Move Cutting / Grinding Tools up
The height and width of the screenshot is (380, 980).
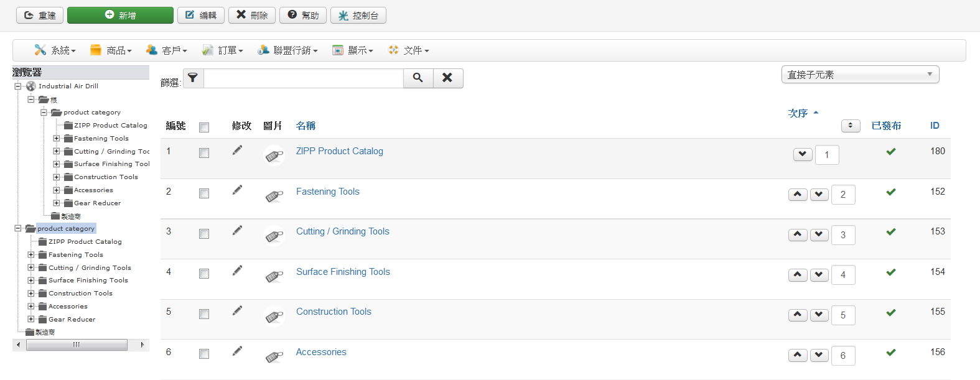coord(798,234)
